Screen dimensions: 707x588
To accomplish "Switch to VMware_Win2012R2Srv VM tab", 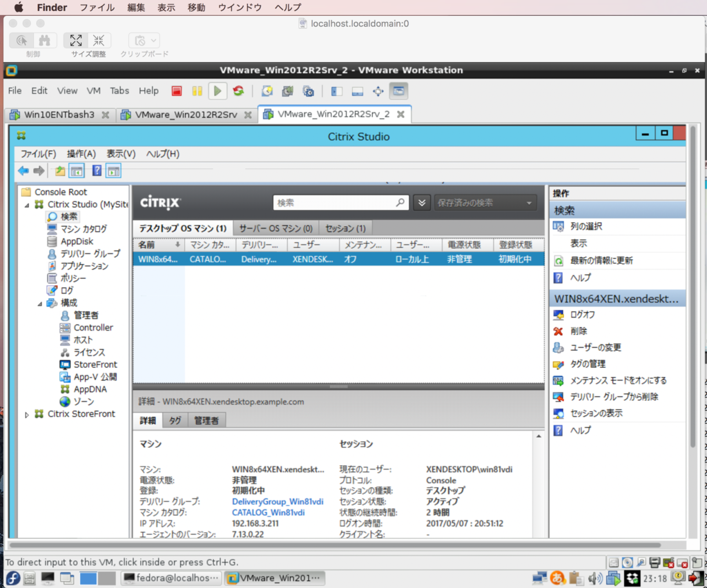I will click(186, 115).
